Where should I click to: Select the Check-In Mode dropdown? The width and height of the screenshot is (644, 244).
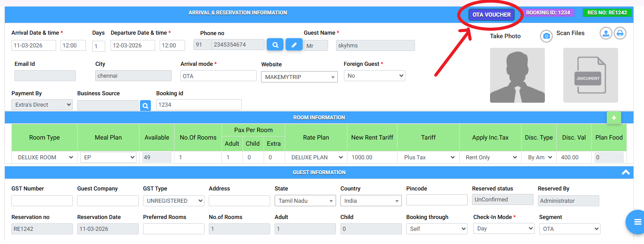coord(504,229)
